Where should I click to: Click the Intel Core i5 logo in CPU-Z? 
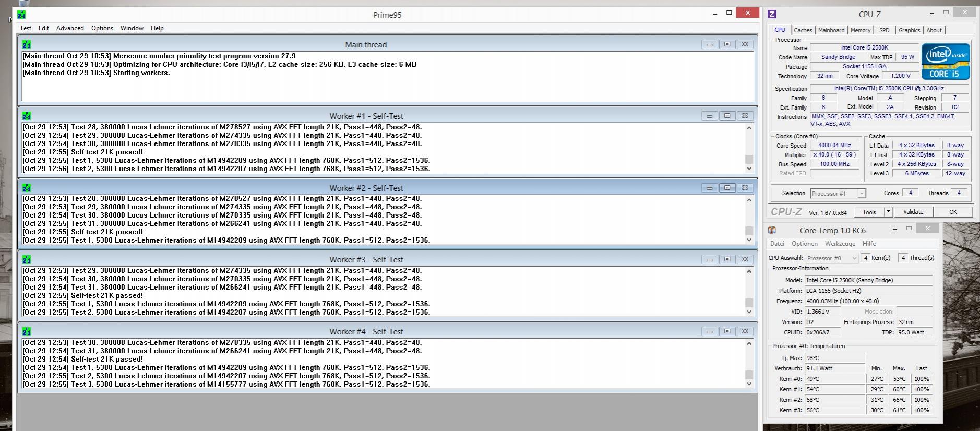[945, 62]
